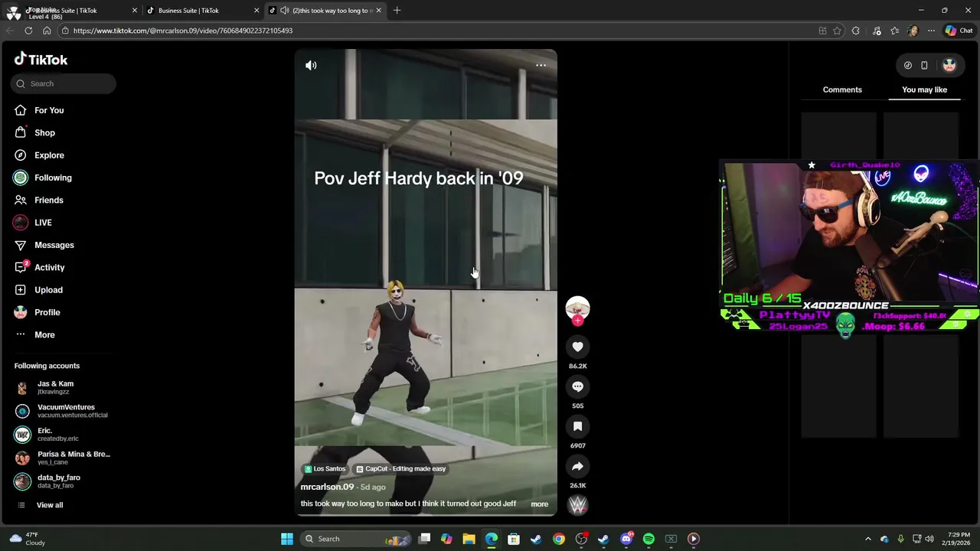Follow creator via red plus badge
980x551 pixels.
point(577,321)
